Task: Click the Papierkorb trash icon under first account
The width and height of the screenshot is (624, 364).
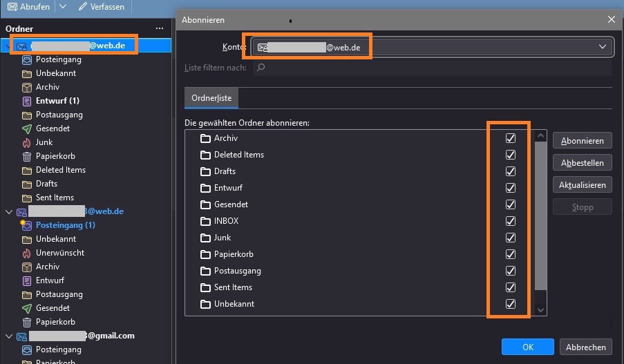Action: (x=26, y=156)
